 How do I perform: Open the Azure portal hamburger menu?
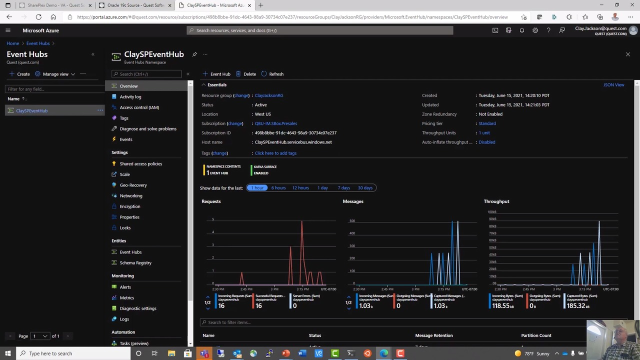coord(8,30)
